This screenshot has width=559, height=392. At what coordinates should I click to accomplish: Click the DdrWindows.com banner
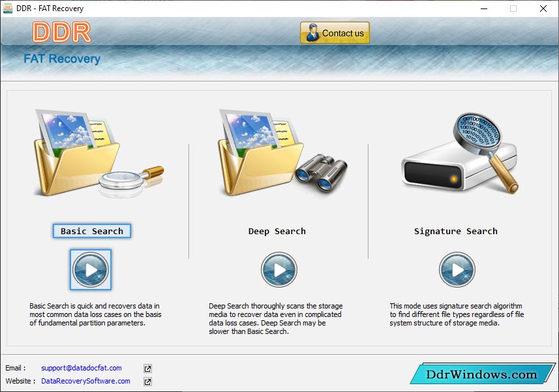[x=482, y=374]
